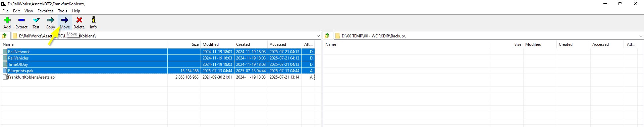Open the View menu

[x=29, y=11]
